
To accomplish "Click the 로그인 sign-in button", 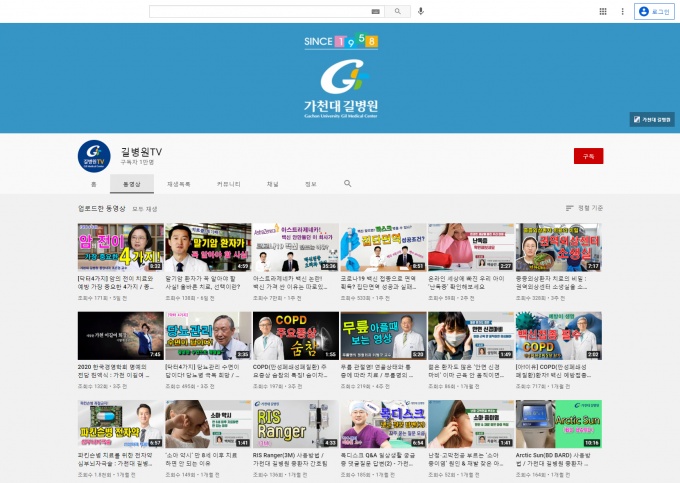I will click(656, 11).
